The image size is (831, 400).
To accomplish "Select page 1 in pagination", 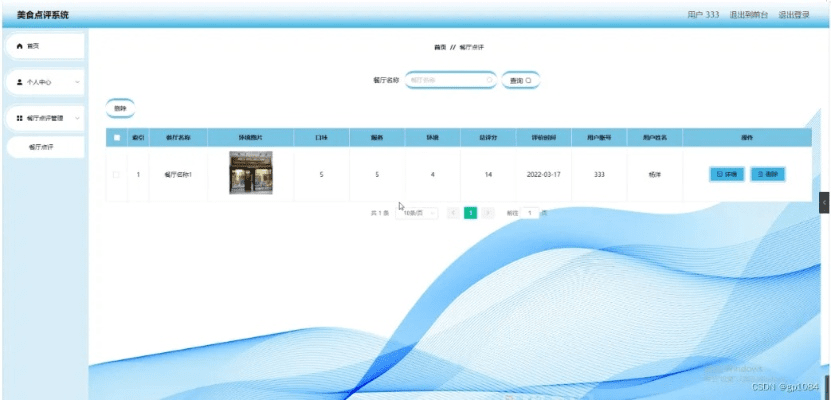I will point(471,213).
